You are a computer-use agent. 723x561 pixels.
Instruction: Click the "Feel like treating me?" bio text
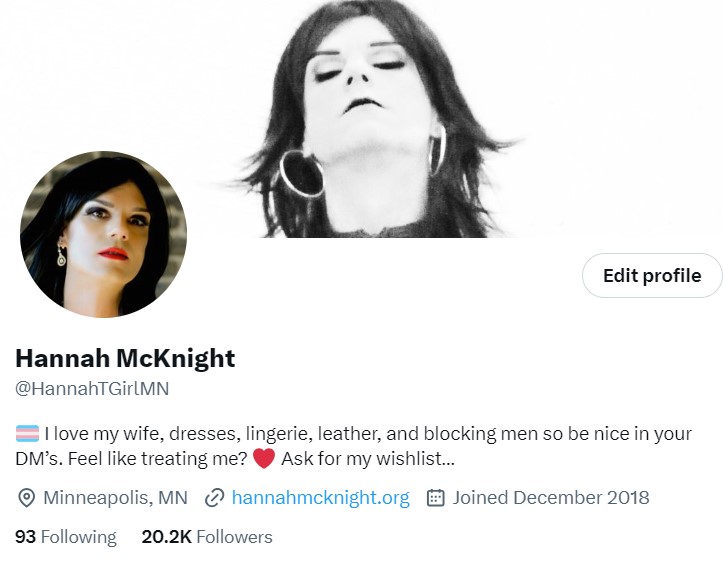tap(158, 459)
